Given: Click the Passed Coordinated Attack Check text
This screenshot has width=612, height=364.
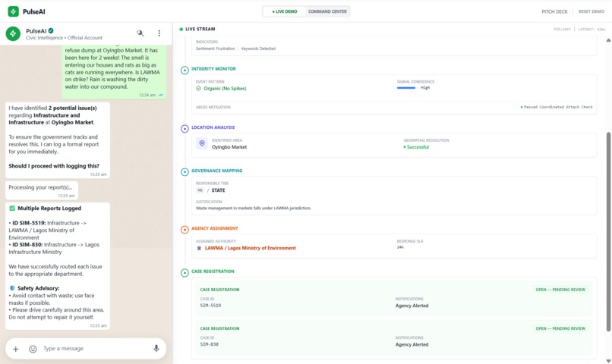Looking at the screenshot, I should coord(557,107).
